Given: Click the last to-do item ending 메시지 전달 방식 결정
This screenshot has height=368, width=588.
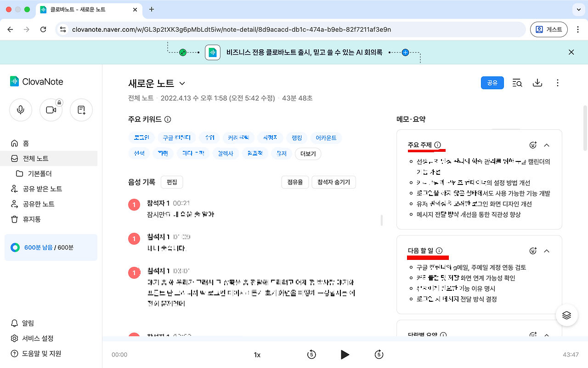Looking at the screenshot, I should [x=457, y=299].
